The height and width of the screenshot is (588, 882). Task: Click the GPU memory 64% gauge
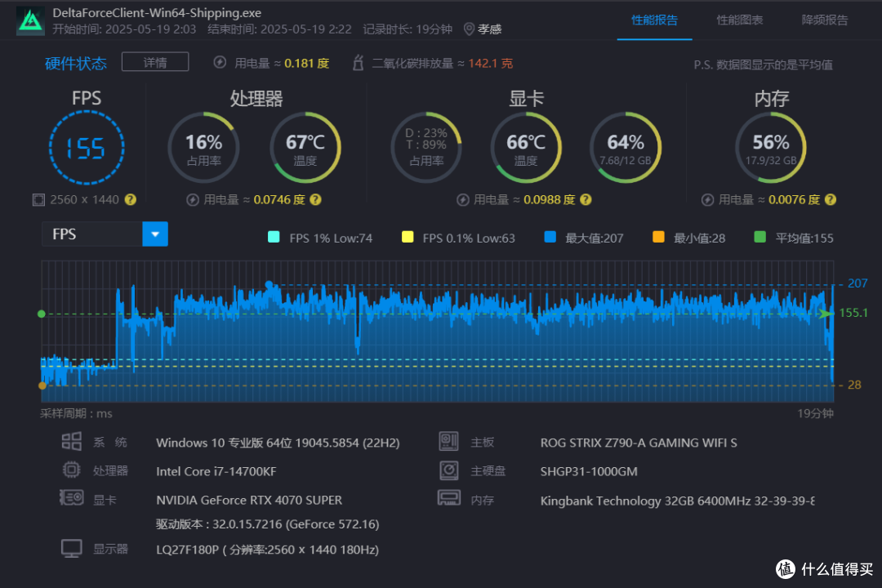point(625,148)
